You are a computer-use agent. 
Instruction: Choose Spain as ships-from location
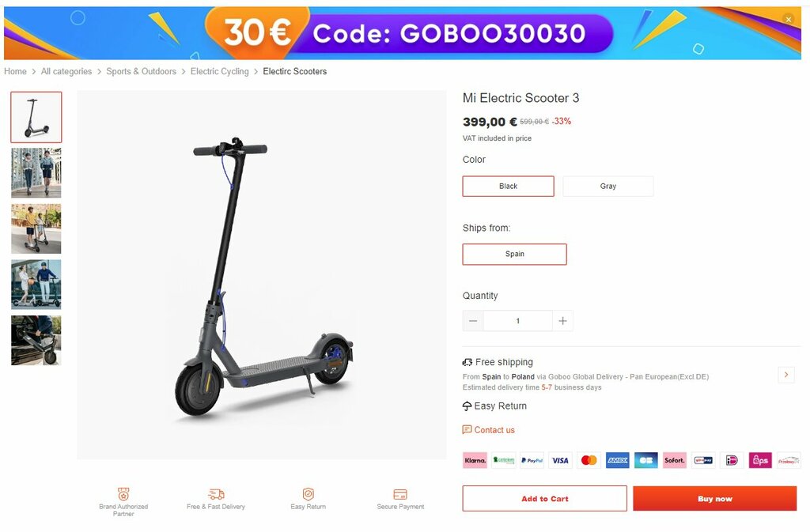pos(514,255)
